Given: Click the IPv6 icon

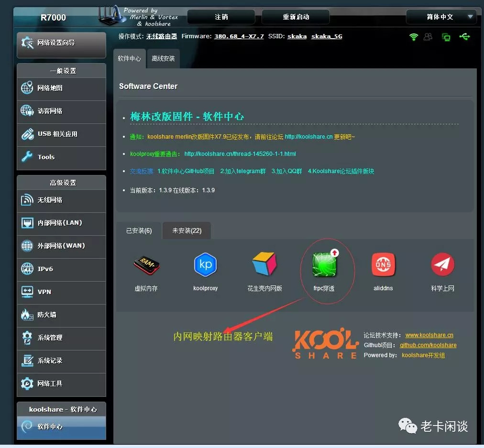Looking at the screenshot, I should click(x=27, y=268).
